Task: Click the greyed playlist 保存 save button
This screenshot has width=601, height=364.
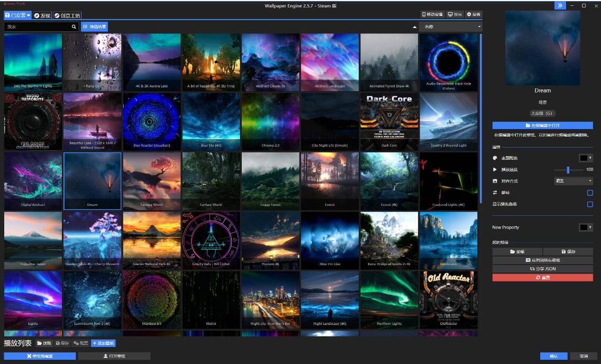Action: click(62, 343)
